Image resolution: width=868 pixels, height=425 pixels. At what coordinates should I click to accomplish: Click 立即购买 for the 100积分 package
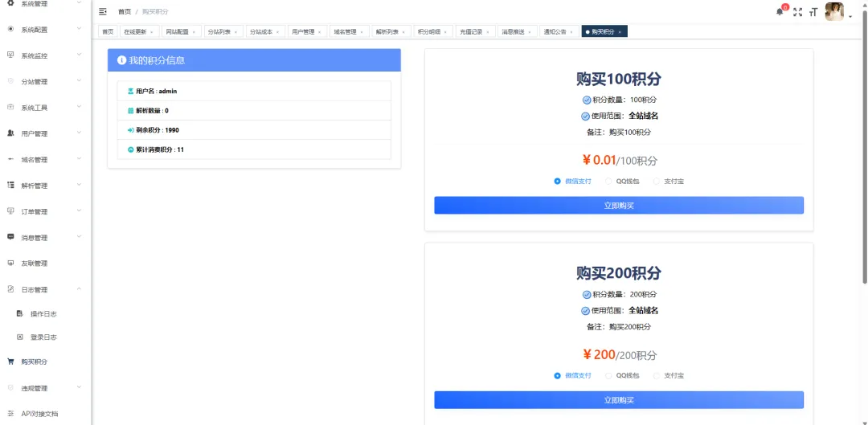pos(619,206)
